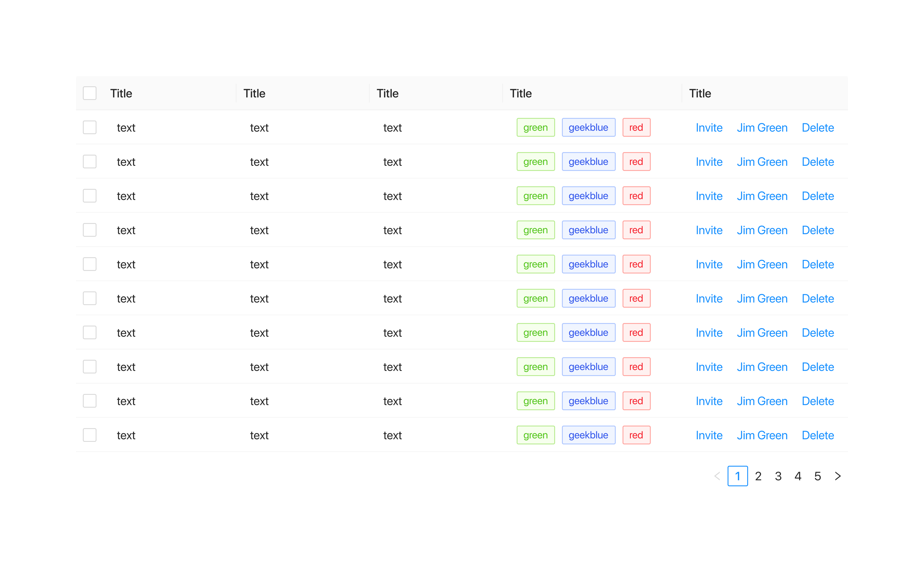Click Delete in the second row
The width and height of the screenshot is (924, 576).
coord(818,162)
